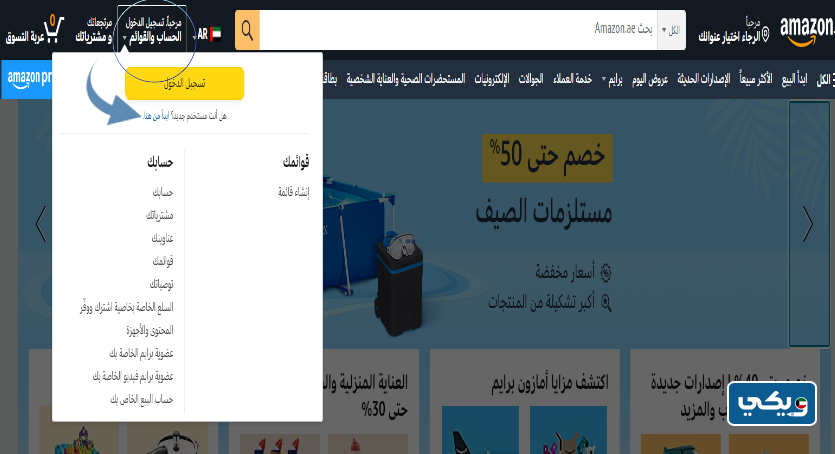Select قوائمك link in account column
Image resolution: width=835 pixels, height=454 pixels.
(x=163, y=261)
